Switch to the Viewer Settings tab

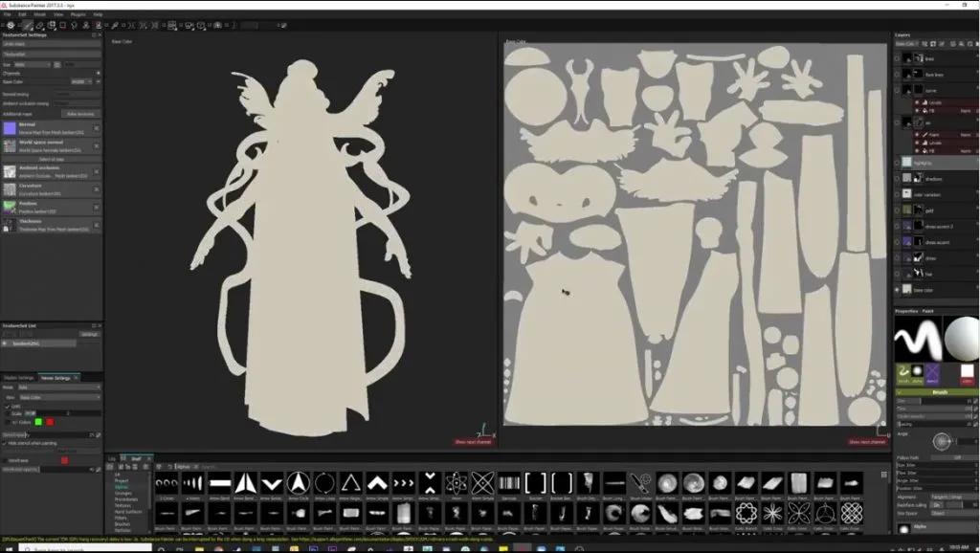click(56, 377)
